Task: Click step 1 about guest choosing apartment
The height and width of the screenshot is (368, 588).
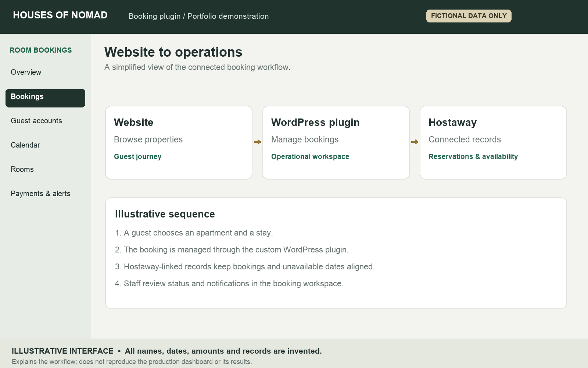Action: pyautogui.click(x=194, y=233)
